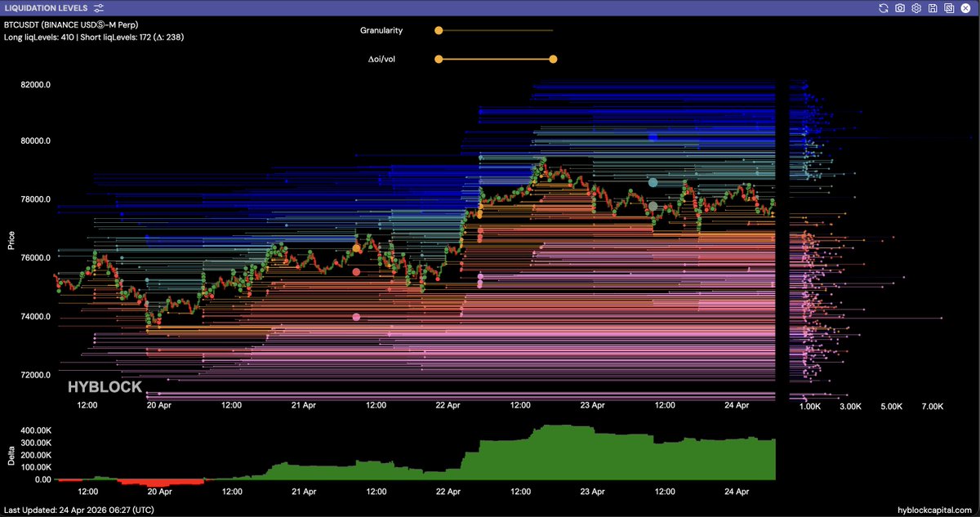Click the right handle of the Δoi/vol slider

[553, 59]
